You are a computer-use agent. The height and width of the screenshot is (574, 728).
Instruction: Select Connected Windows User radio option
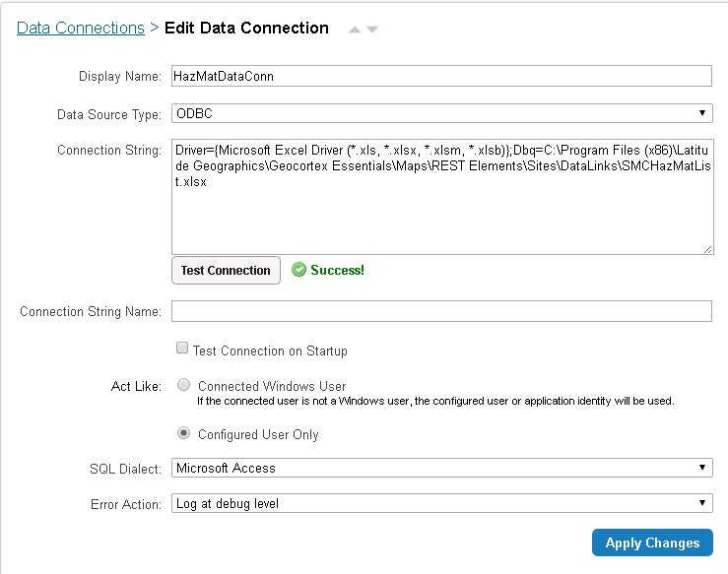click(184, 385)
